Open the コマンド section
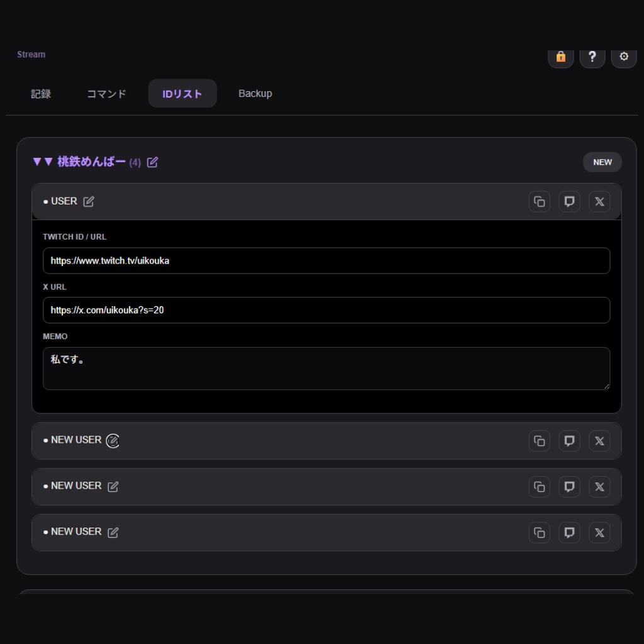 pyautogui.click(x=106, y=93)
